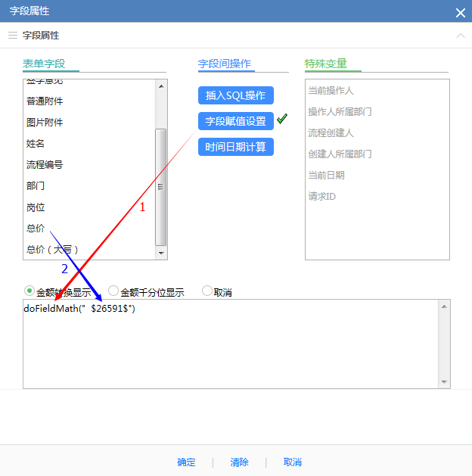Choose the 请求ID special variable
Viewport: 472px width, 476px height.
click(x=321, y=196)
